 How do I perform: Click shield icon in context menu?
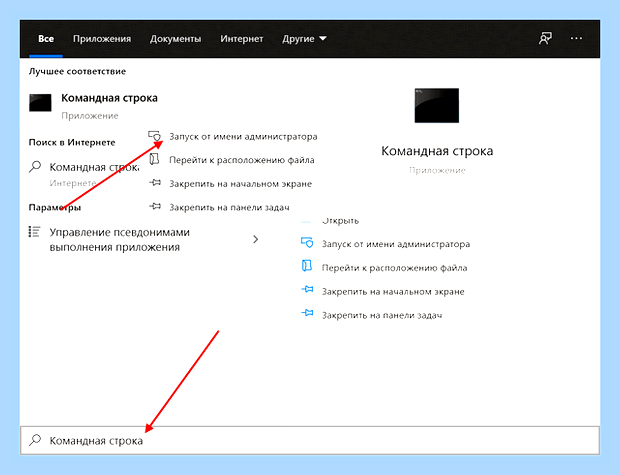tap(155, 136)
